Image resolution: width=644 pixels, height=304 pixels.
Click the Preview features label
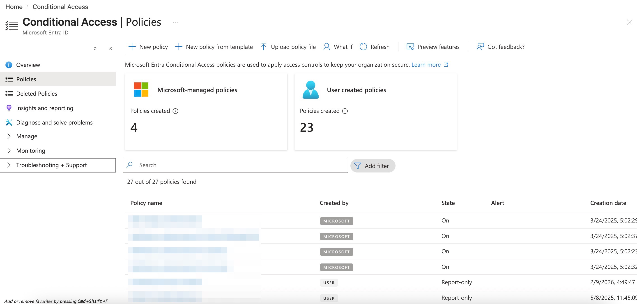438,47
